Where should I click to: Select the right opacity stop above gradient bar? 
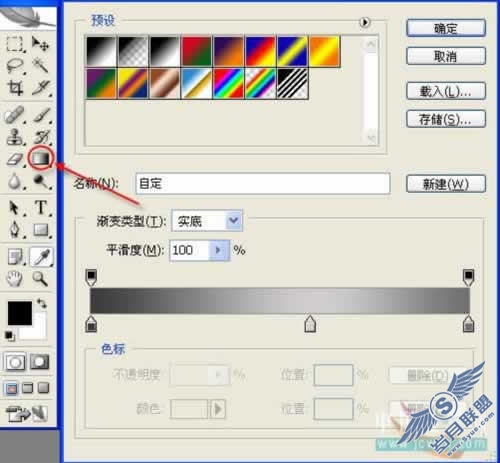tap(468, 278)
